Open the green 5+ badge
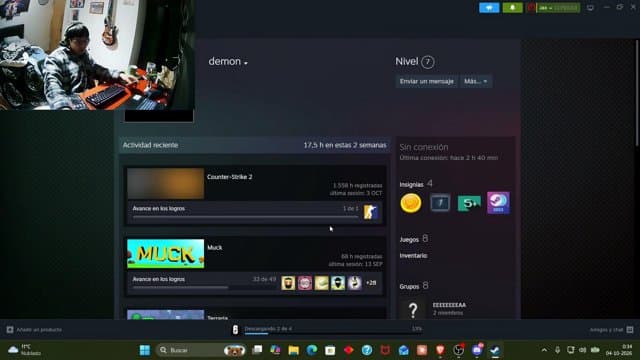This screenshot has height=360, width=640. (x=469, y=203)
